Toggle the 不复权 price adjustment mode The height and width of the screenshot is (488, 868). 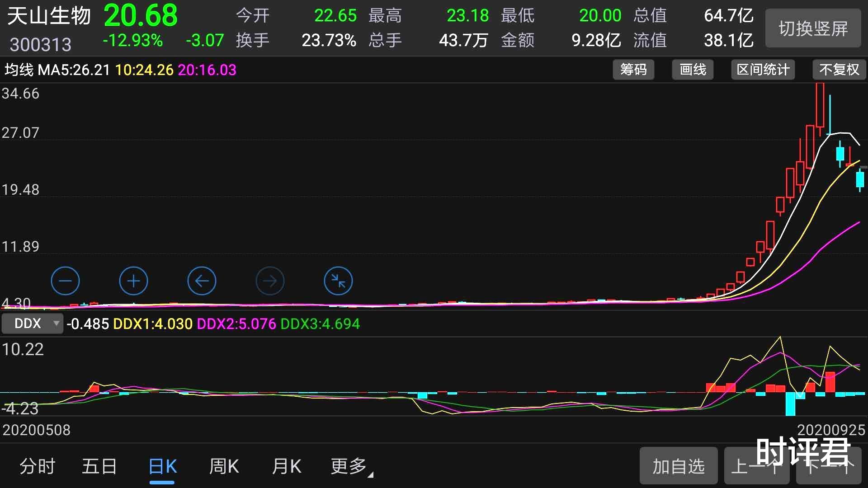(839, 70)
